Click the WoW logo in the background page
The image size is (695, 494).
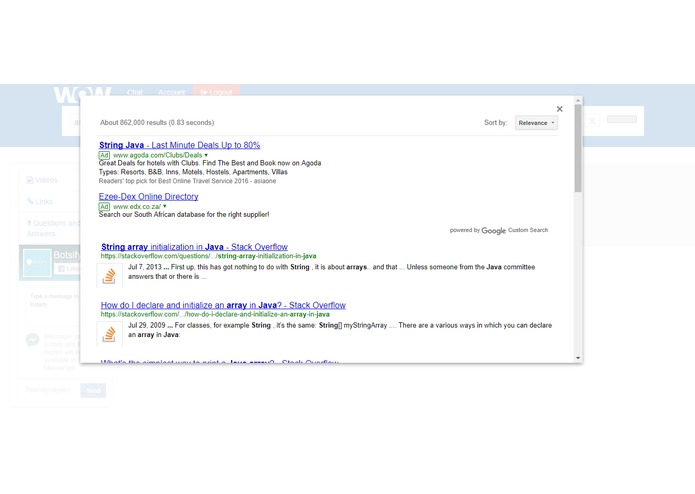click(82, 94)
